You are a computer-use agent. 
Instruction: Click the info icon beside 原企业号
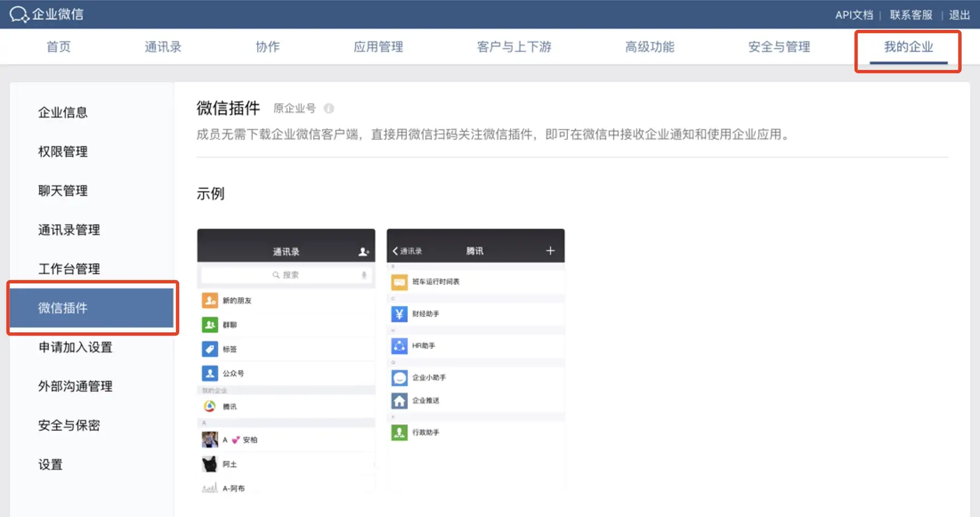click(x=329, y=109)
